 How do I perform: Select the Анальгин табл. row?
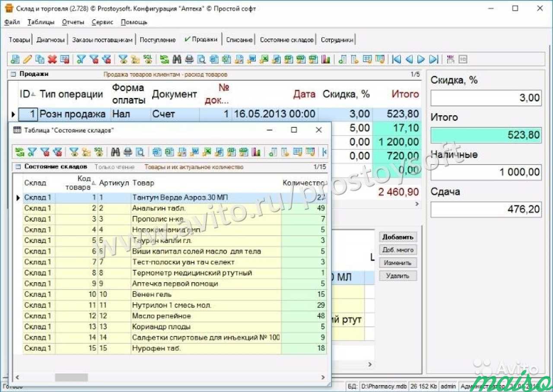pyautogui.click(x=175, y=208)
